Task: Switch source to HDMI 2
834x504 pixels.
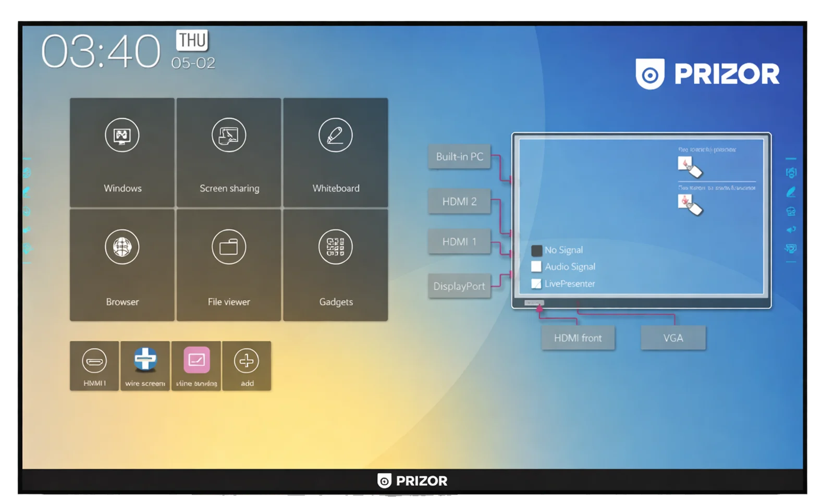Action: click(459, 201)
